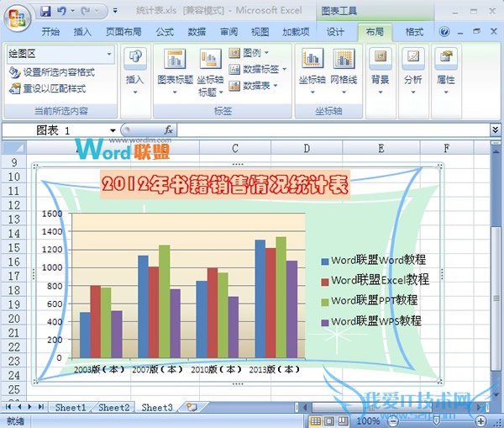Open the Quick Access Toolbar customize arrow
The image size is (504, 428).
[x=115, y=11]
